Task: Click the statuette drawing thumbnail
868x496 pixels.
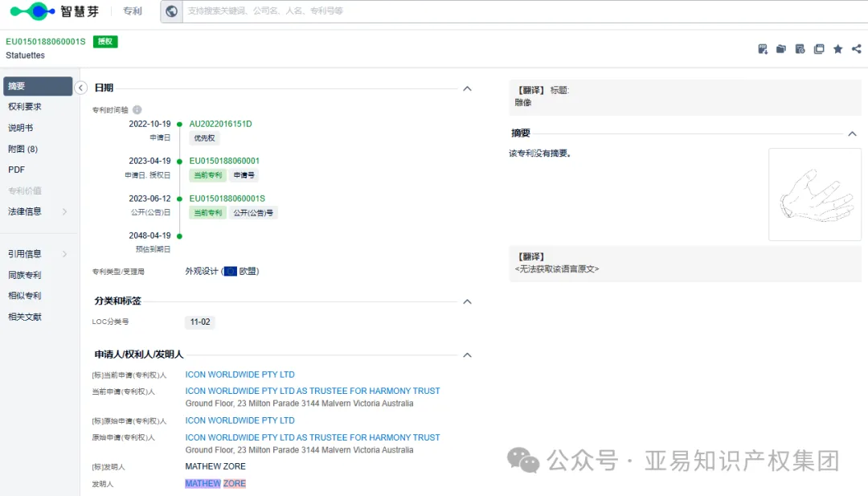Action: [814, 194]
